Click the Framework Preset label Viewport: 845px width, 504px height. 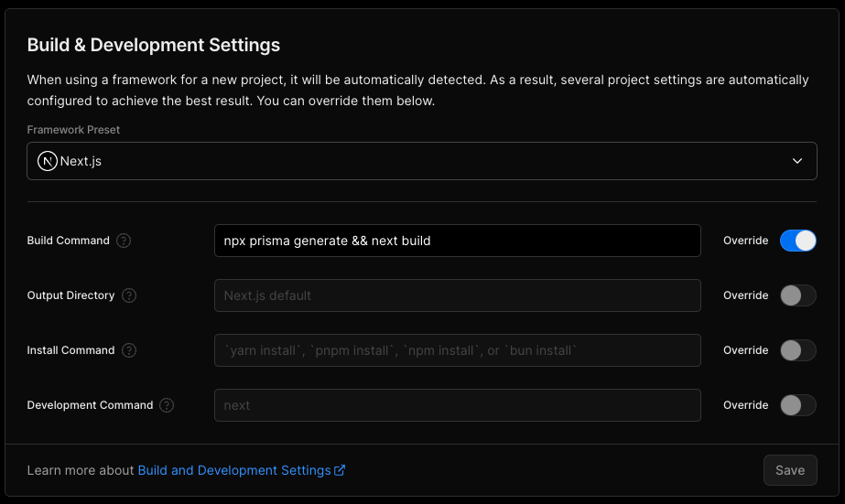pyautogui.click(x=73, y=130)
